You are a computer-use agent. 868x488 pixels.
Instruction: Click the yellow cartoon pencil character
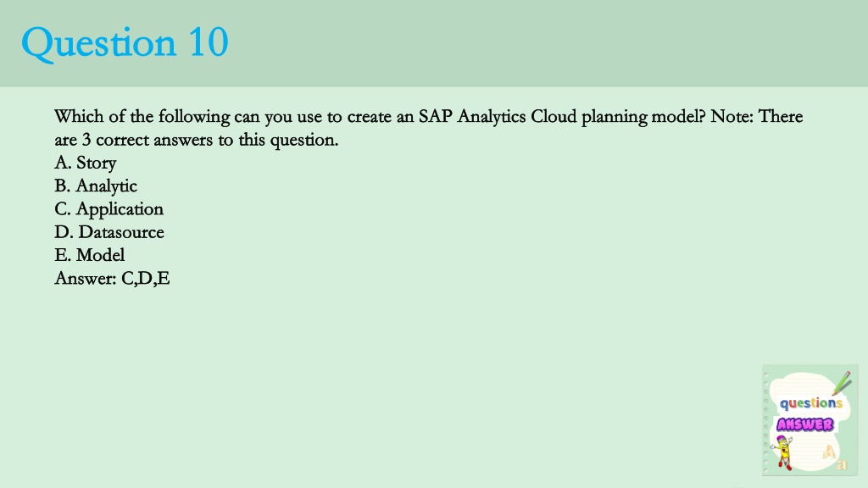tap(782, 452)
